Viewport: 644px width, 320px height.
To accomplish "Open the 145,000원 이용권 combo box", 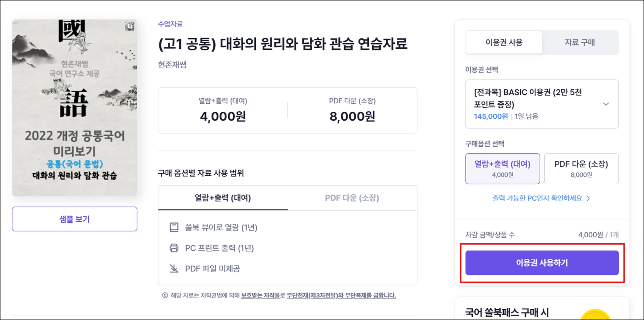I will click(542, 104).
